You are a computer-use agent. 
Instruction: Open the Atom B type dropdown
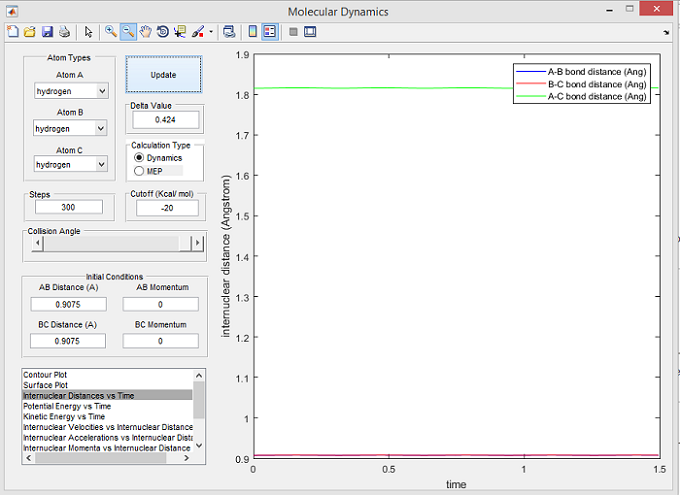(x=70, y=128)
